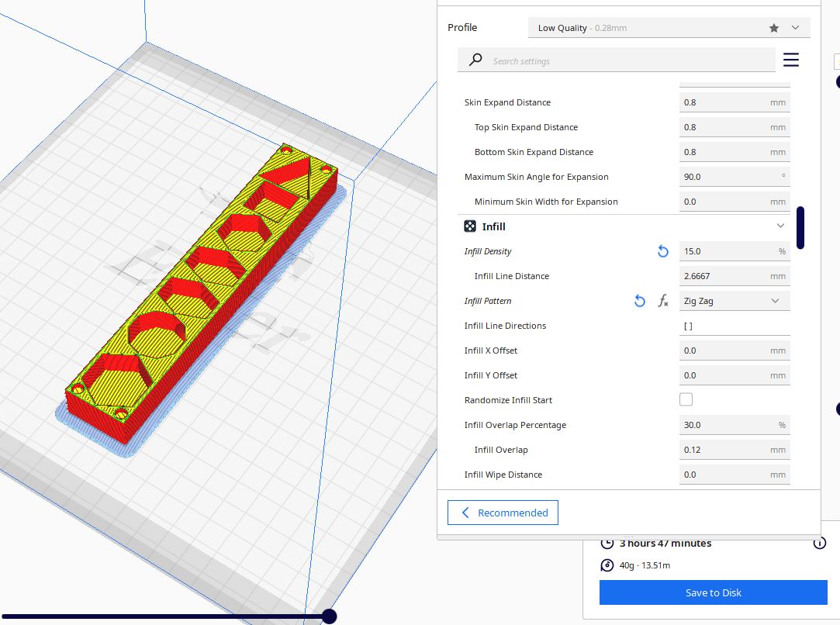
Task: Click the clock icon next to print duration
Action: pyautogui.click(x=607, y=544)
